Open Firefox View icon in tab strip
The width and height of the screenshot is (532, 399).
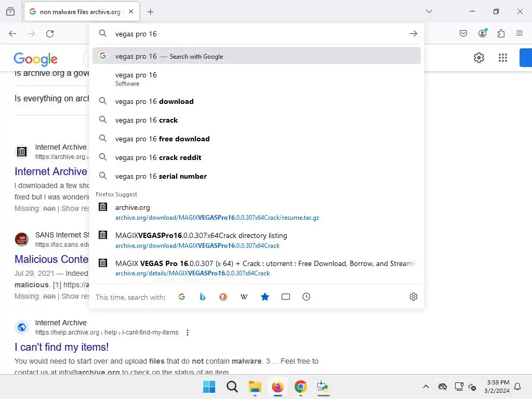pyautogui.click(x=10, y=11)
